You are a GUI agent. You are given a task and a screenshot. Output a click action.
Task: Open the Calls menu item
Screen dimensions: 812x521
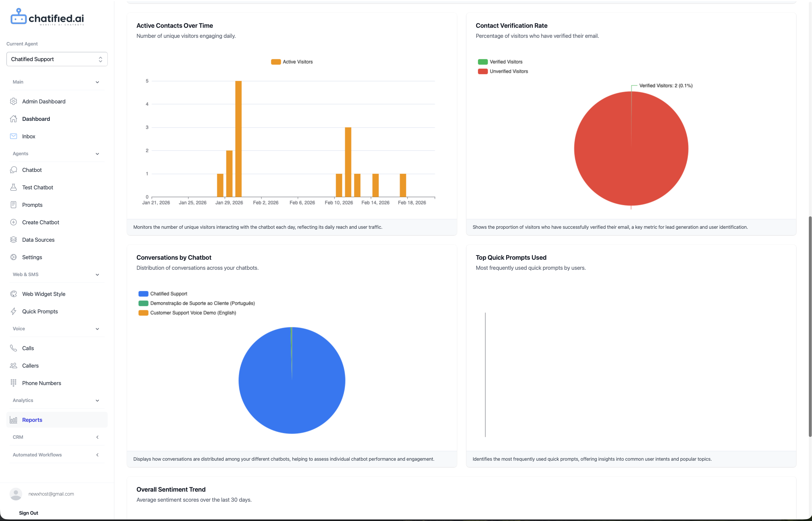(x=28, y=348)
